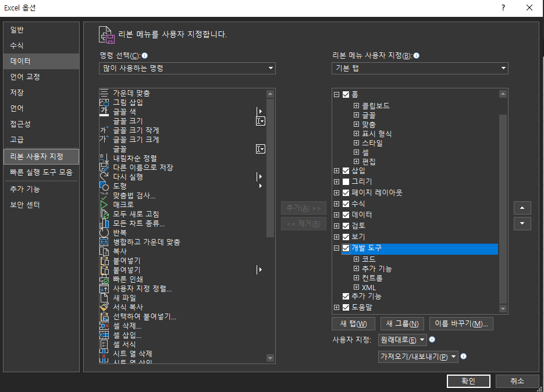544x392 pixels.
Task: Toggle the 도움말 tab checkbox
Action: coord(346,307)
